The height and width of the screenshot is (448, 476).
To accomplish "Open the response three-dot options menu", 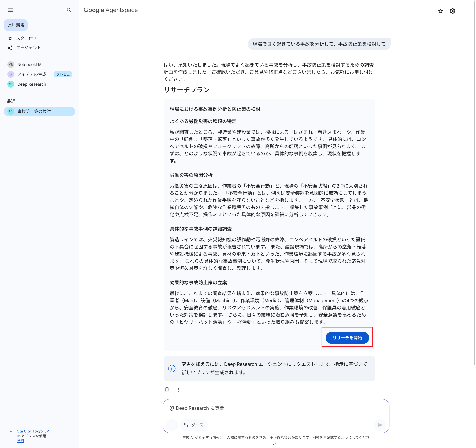I will [x=179, y=390].
